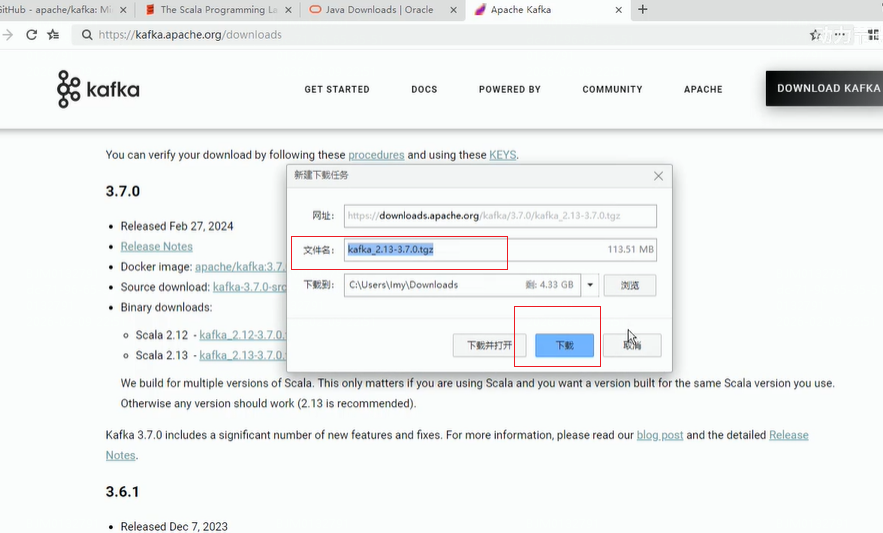
Task: Click the file name field kafka_2.13-3.7.0.tgz
Action: (500, 250)
